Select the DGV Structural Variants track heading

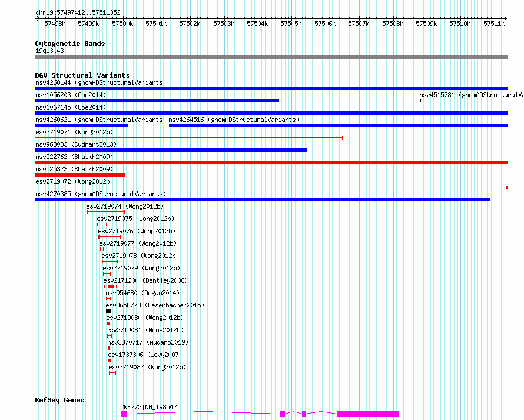[x=82, y=75]
